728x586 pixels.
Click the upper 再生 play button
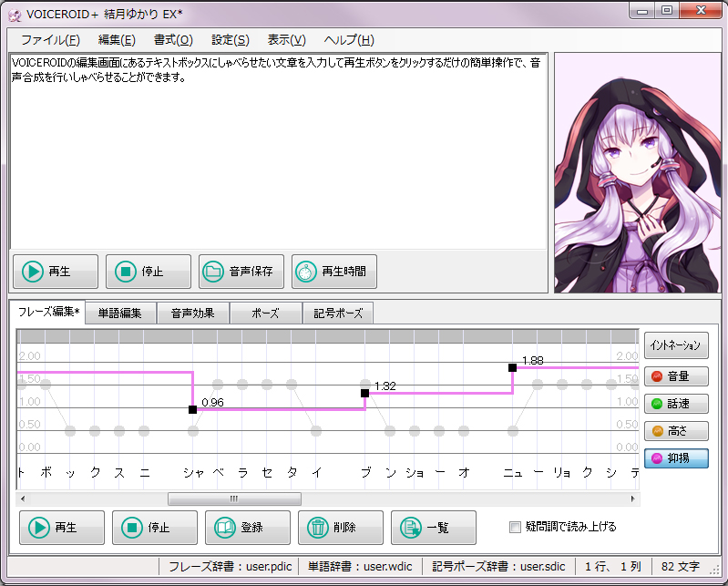tap(56, 272)
